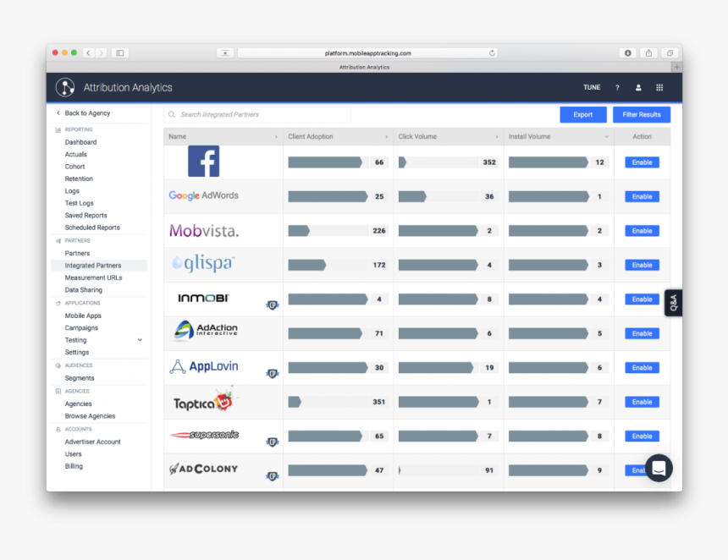The image size is (728, 560).
Task: Sort by Install Volume column arrow
Action: click(x=606, y=137)
